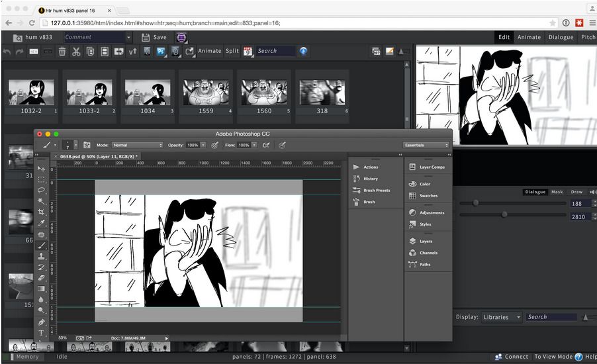Click the Photoshop PS icon in toolbar
Image resolution: width=597 pixels, height=364 pixels.
coord(160,51)
